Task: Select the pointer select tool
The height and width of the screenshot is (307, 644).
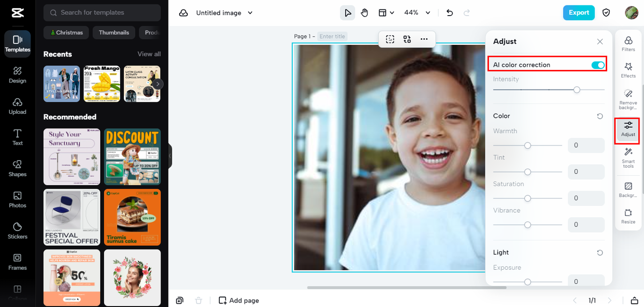Action: point(347,13)
